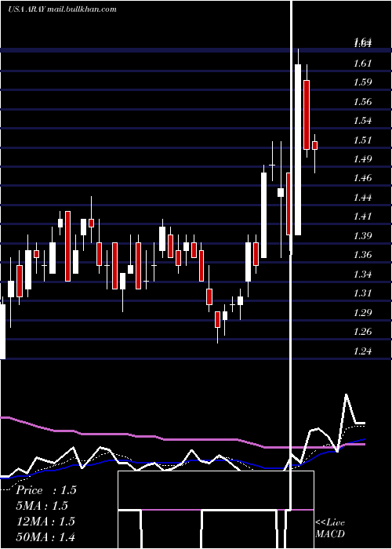
Task: Click the 1.24 price axis label
Action: [362, 351]
